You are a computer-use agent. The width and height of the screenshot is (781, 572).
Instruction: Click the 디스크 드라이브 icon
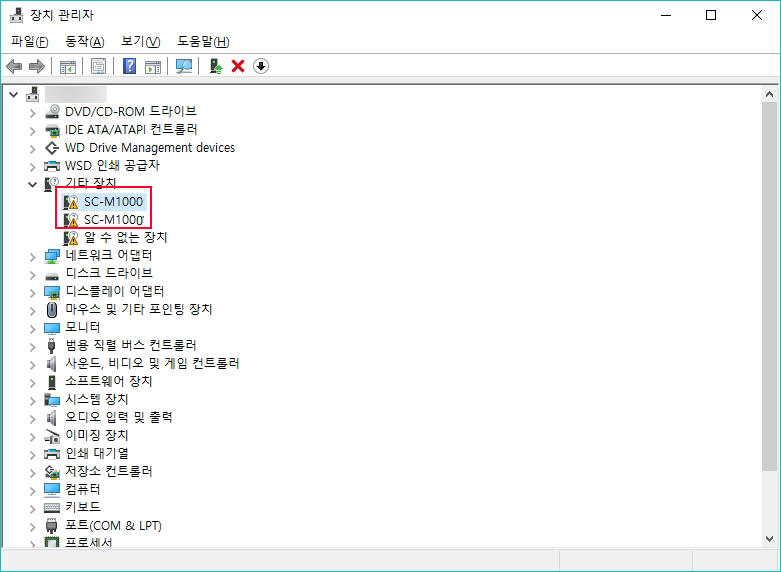pos(52,276)
